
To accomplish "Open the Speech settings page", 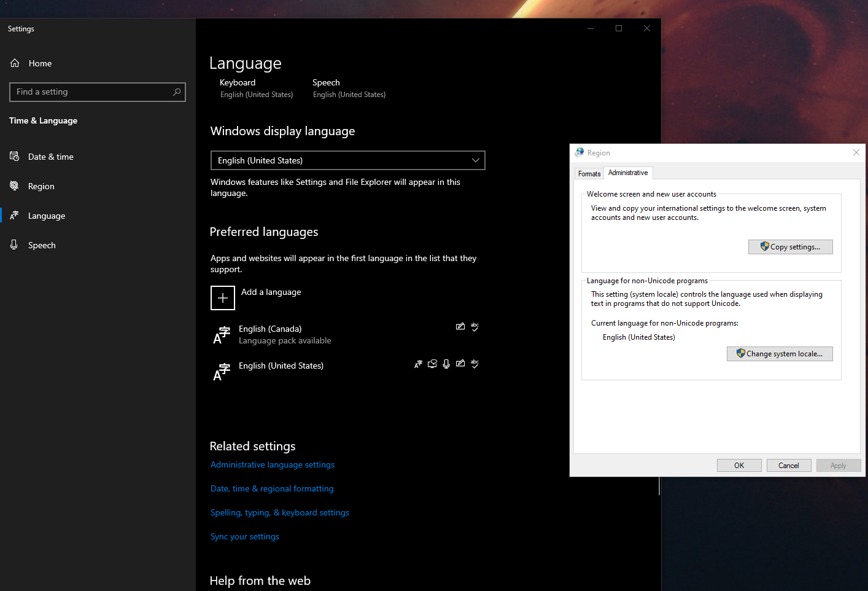I will (x=98, y=245).
